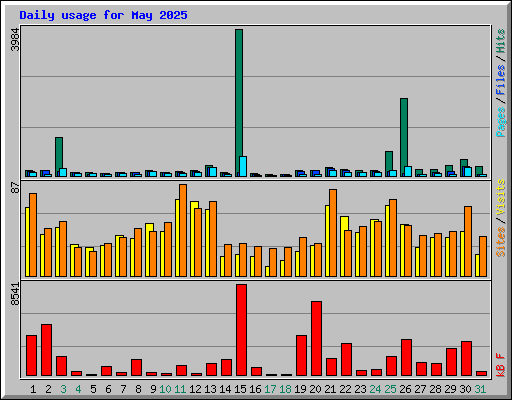The height and width of the screenshot is (400, 512).
Task: Select the red KB bar for day 2
Action: (x=46, y=350)
